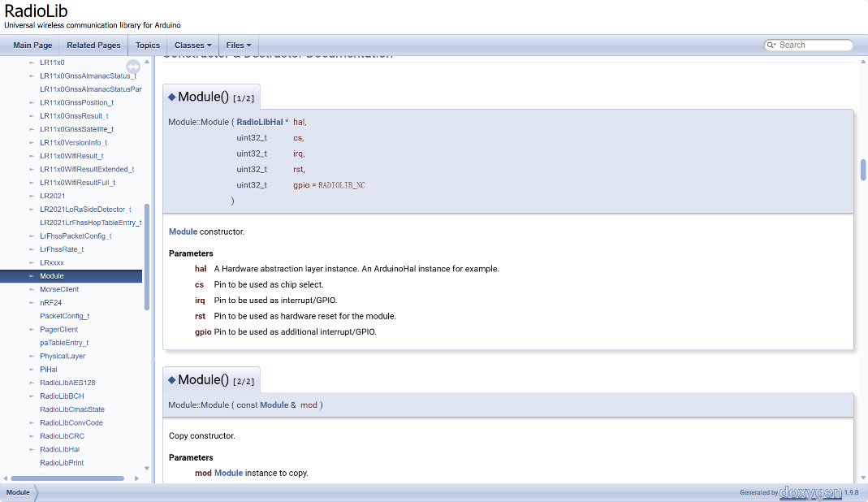The width and height of the screenshot is (868, 502).
Task: Click the sidebar vertical scrollbar thumb
Action: (x=147, y=257)
